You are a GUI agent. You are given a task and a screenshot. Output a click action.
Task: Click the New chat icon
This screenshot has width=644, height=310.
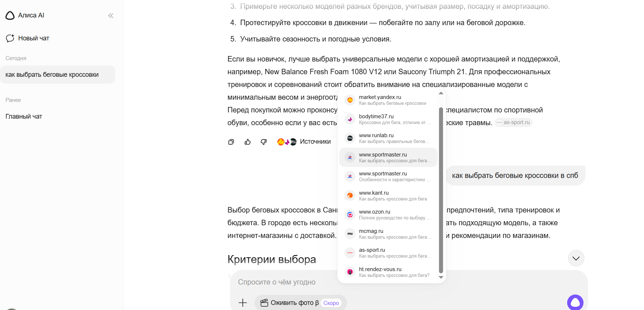coord(10,38)
